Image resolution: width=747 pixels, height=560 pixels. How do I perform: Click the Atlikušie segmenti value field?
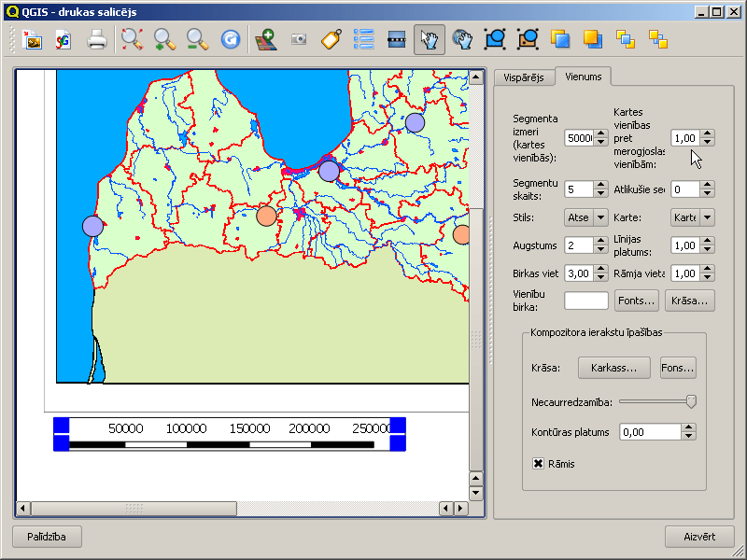tap(685, 189)
